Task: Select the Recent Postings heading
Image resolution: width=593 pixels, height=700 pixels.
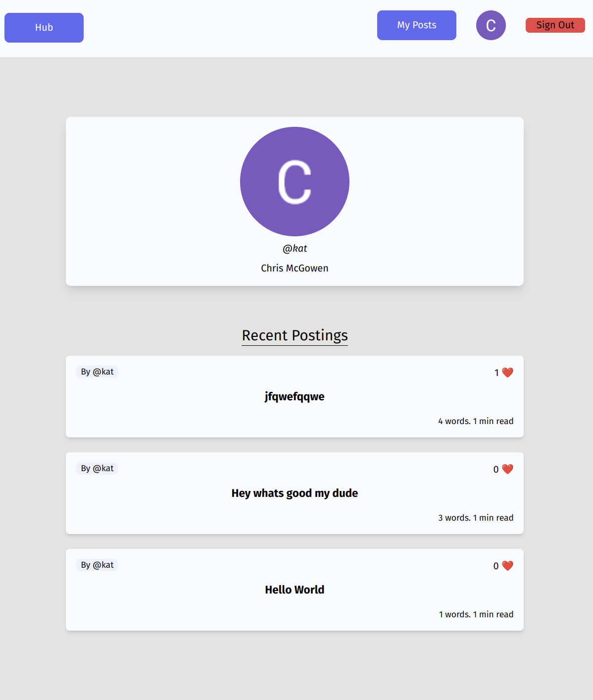Action: click(295, 335)
